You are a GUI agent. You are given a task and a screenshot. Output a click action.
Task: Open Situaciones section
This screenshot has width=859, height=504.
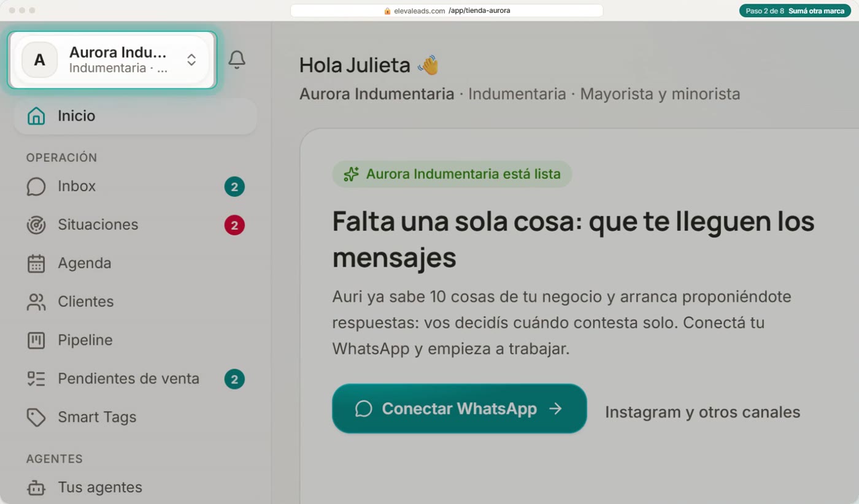click(135, 225)
